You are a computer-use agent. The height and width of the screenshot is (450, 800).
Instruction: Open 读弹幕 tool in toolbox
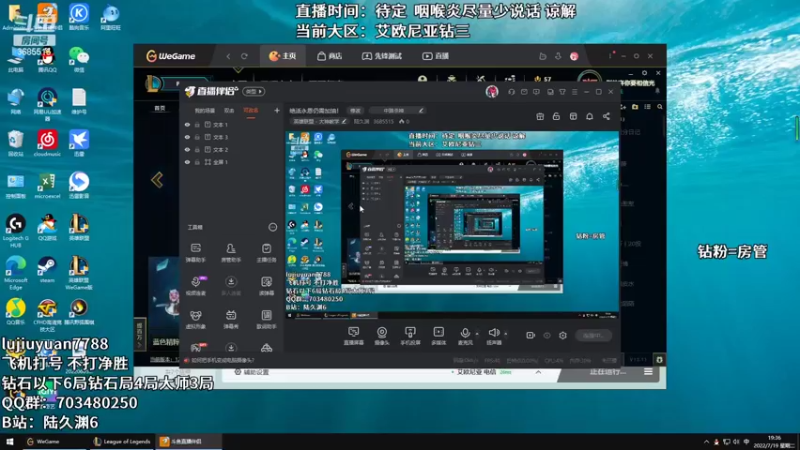(266, 286)
